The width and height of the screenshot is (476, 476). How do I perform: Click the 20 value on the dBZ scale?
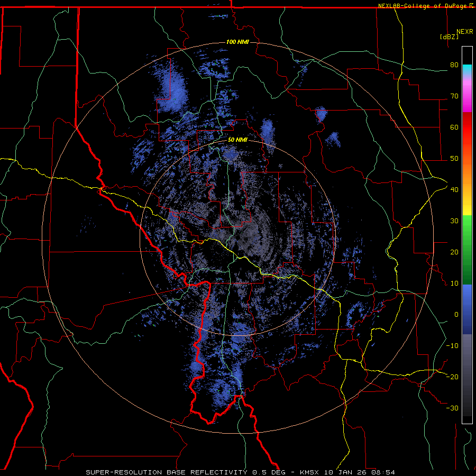pyautogui.click(x=454, y=252)
